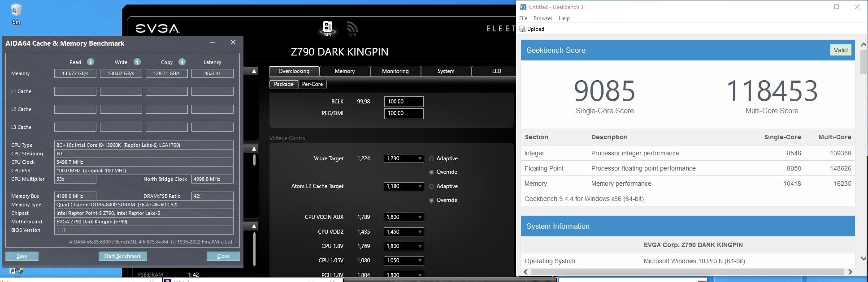Image resolution: width=868 pixels, height=282 pixels.
Task: Click the Geekbench Upload toolbar icon
Action: [x=522, y=29]
